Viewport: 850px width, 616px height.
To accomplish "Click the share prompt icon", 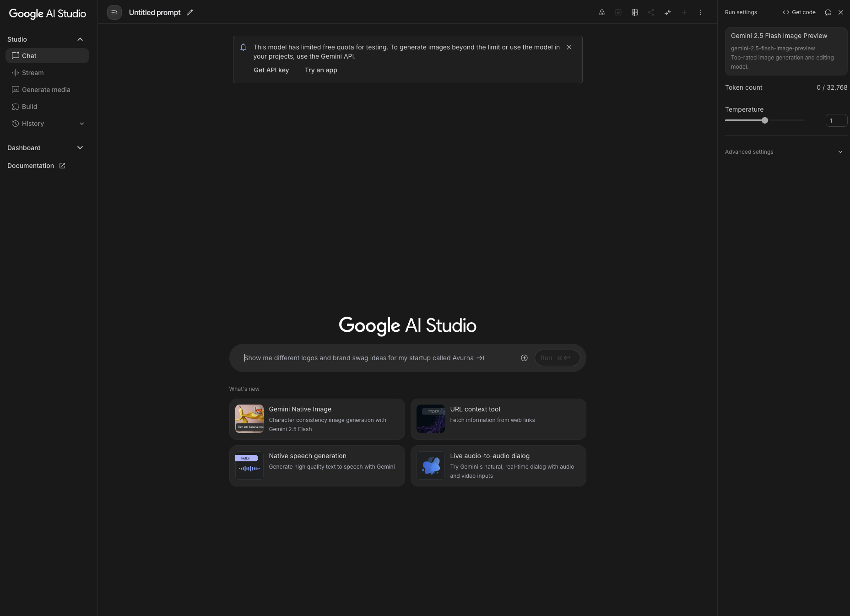I will tap(651, 12).
